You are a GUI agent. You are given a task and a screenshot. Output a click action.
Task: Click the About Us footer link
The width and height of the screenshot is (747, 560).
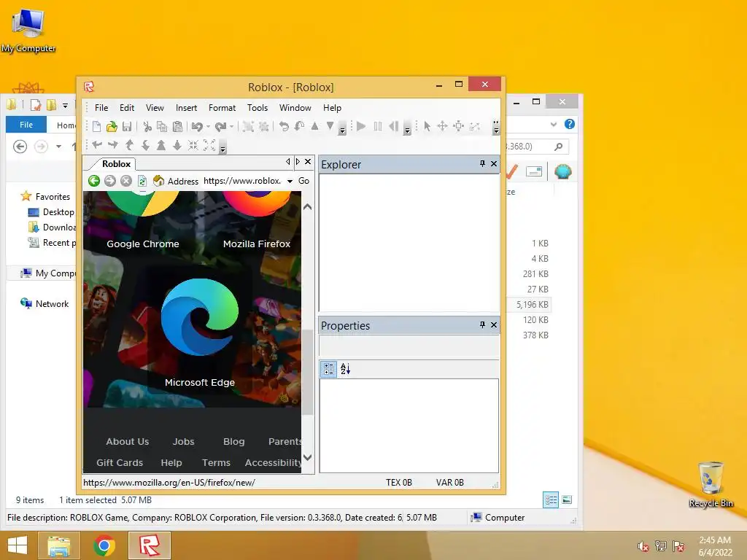(127, 441)
